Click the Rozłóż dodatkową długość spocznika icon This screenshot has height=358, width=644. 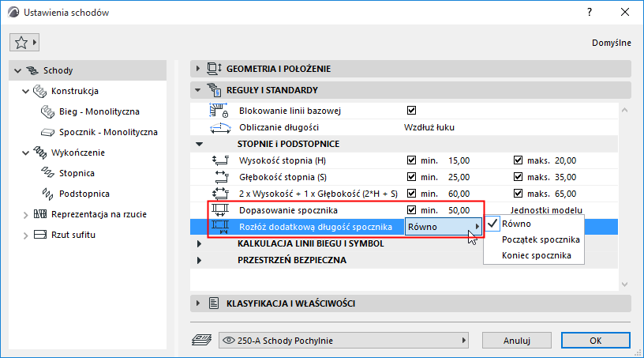tap(220, 227)
